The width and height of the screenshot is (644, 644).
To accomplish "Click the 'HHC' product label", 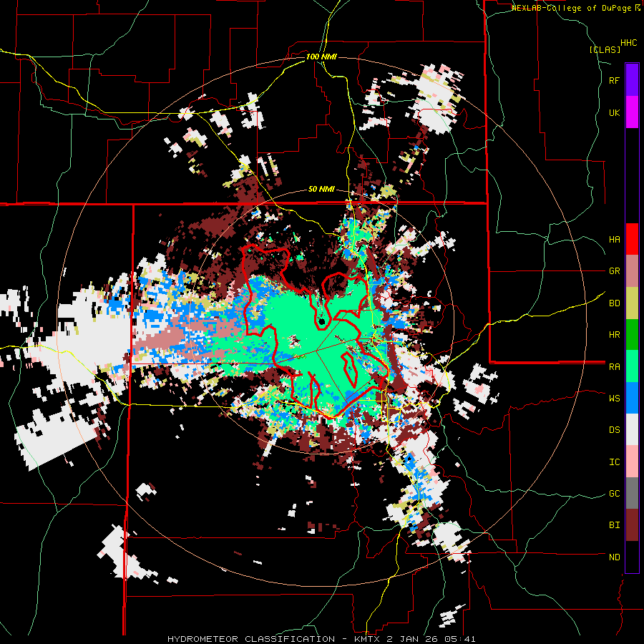I will (x=628, y=43).
